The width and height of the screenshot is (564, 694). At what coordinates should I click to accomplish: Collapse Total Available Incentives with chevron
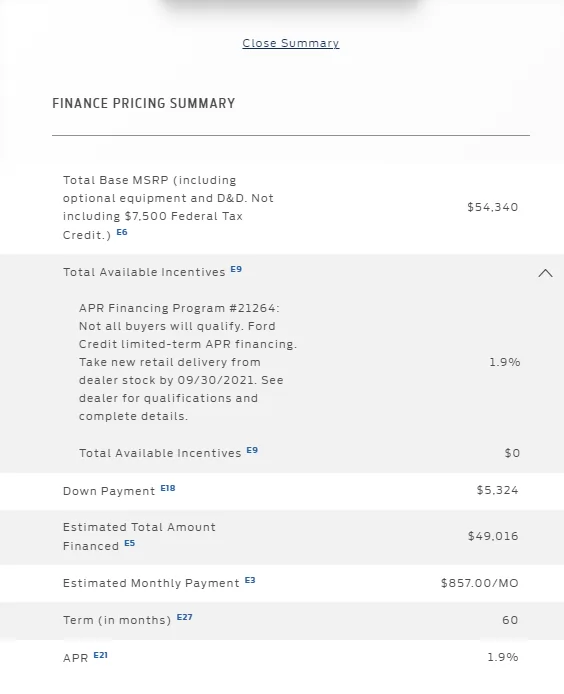[x=545, y=273]
